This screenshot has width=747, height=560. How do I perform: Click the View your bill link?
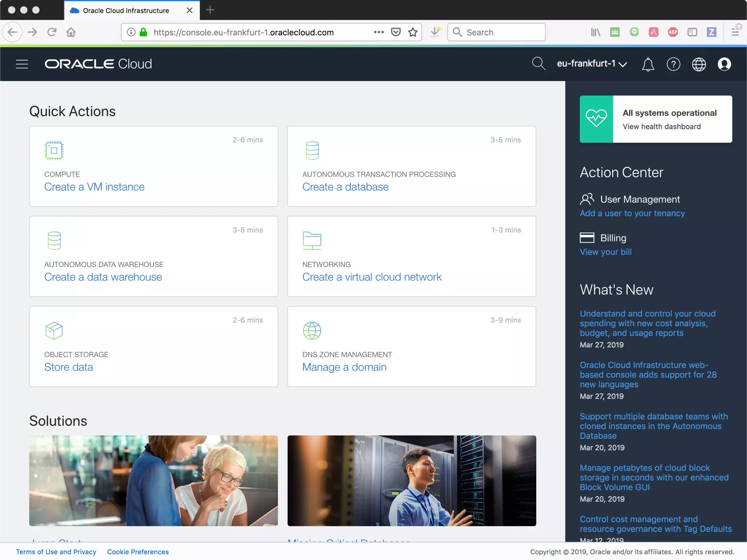point(605,252)
